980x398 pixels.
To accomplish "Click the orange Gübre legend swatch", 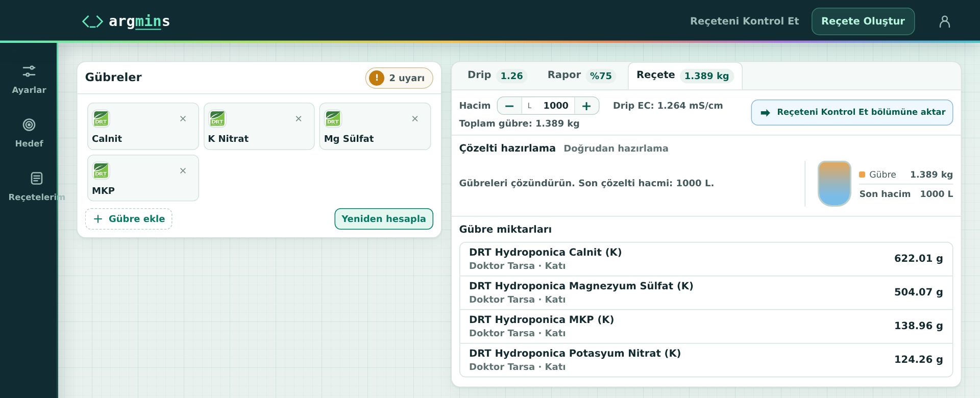I will (862, 175).
